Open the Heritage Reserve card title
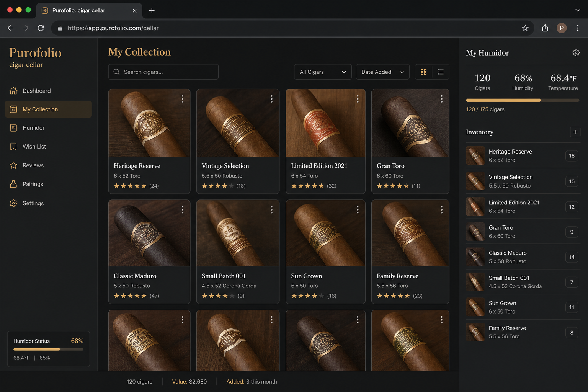Viewport: 588px width, 392px height. click(137, 166)
